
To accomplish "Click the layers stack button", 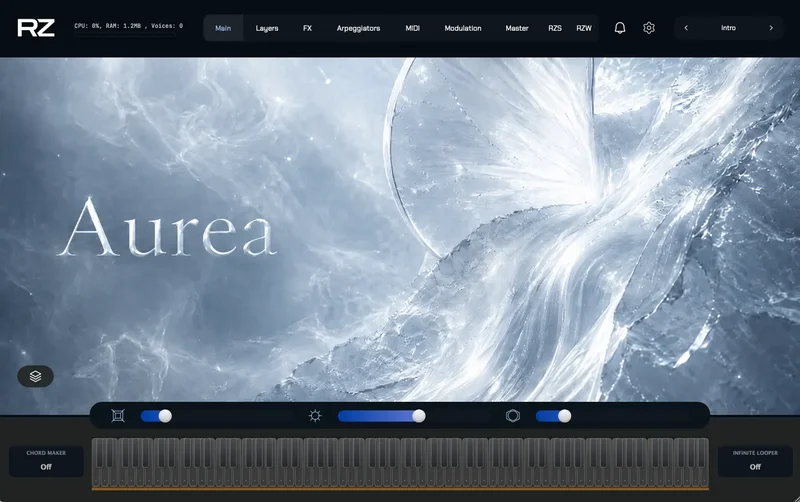I will pyautogui.click(x=35, y=376).
